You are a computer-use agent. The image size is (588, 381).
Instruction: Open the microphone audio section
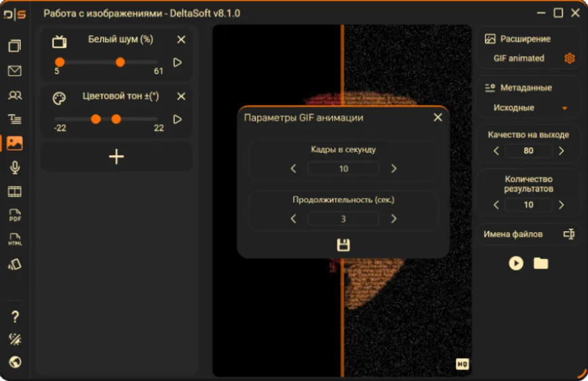tap(15, 167)
